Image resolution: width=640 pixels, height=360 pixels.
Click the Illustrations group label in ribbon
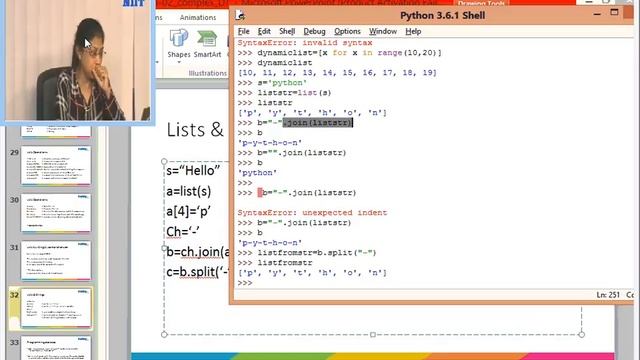pos(207,73)
